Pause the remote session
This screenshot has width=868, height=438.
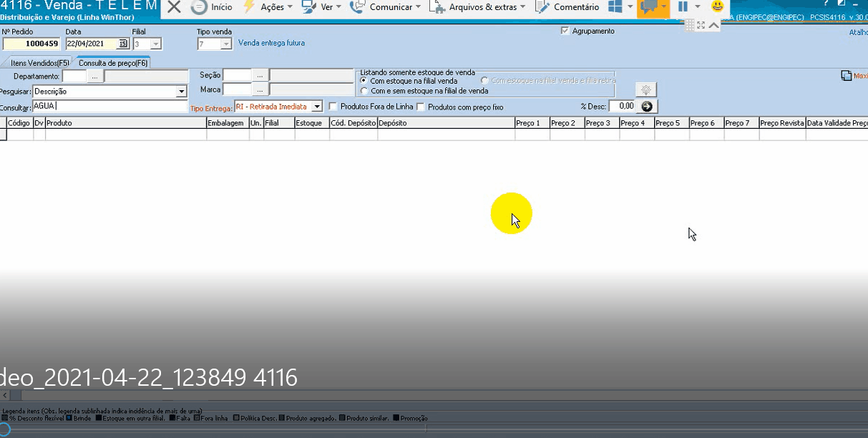click(x=683, y=6)
